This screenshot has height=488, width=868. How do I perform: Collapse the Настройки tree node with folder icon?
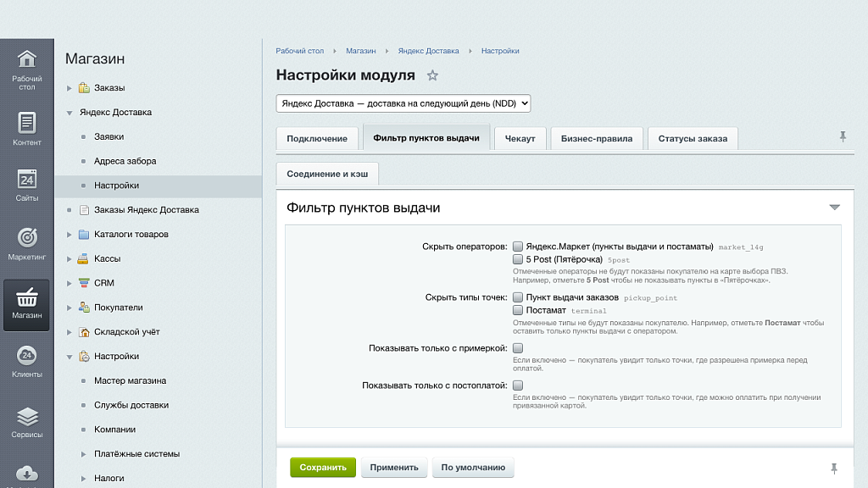click(x=70, y=357)
